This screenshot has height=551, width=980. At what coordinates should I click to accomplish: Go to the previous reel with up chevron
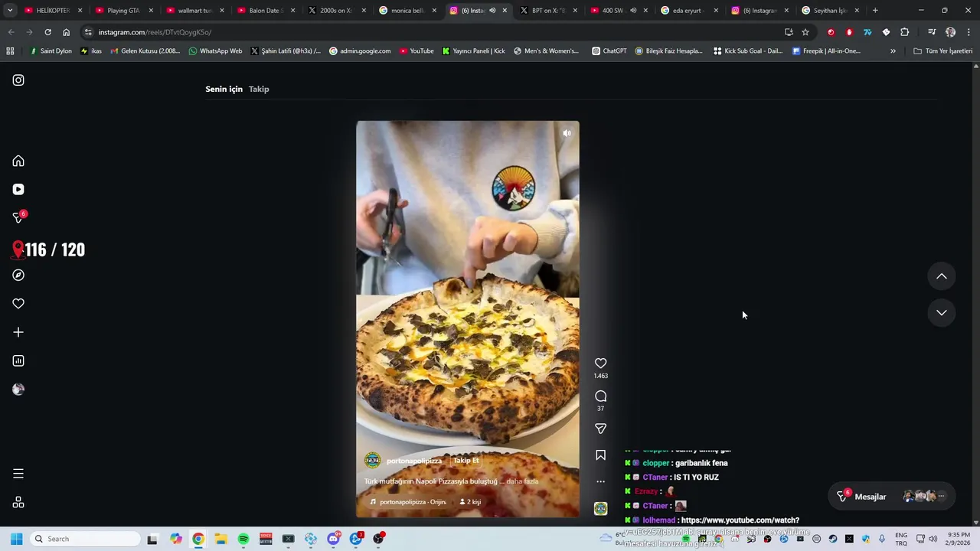pos(942,276)
